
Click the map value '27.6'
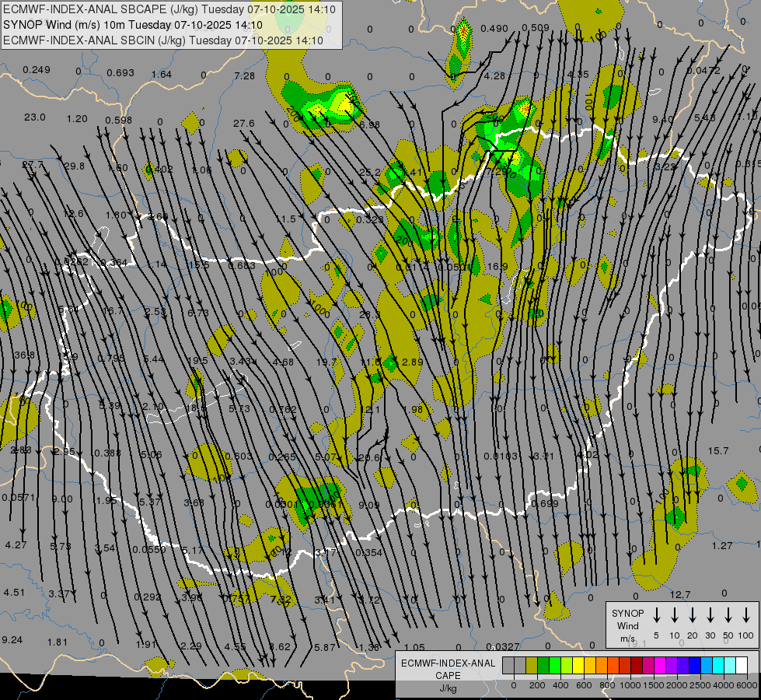pyautogui.click(x=243, y=124)
